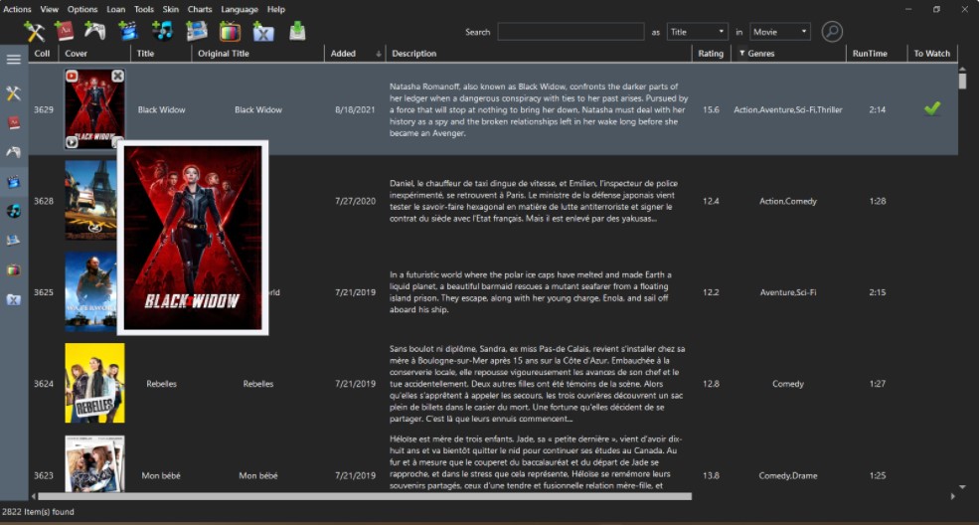The height and width of the screenshot is (525, 980).
Task: Open the Charts menu
Action: [200, 9]
